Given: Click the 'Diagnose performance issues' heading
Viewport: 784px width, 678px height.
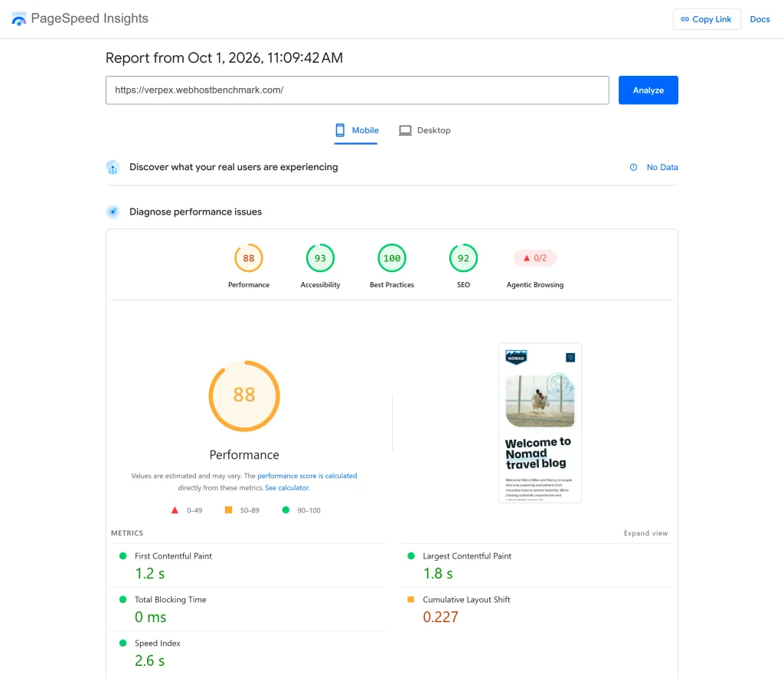Looking at the screenshot, I should 195,211.
